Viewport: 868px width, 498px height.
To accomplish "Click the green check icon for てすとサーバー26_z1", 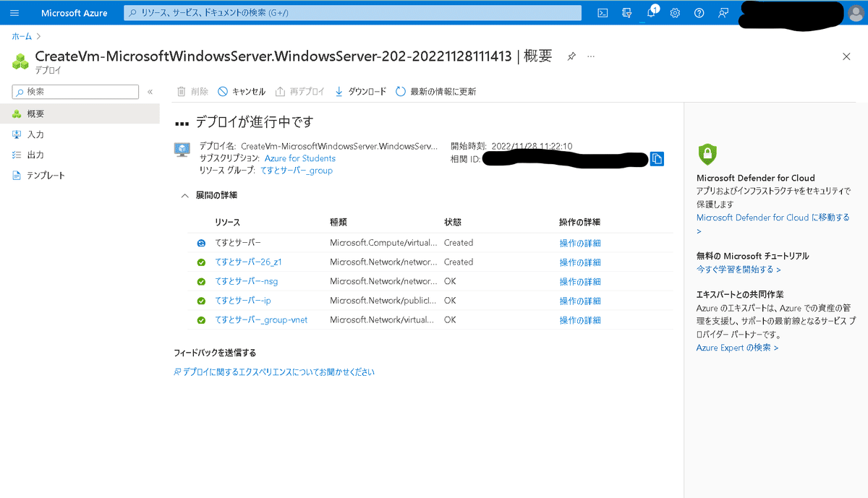I will click(201, 262).
